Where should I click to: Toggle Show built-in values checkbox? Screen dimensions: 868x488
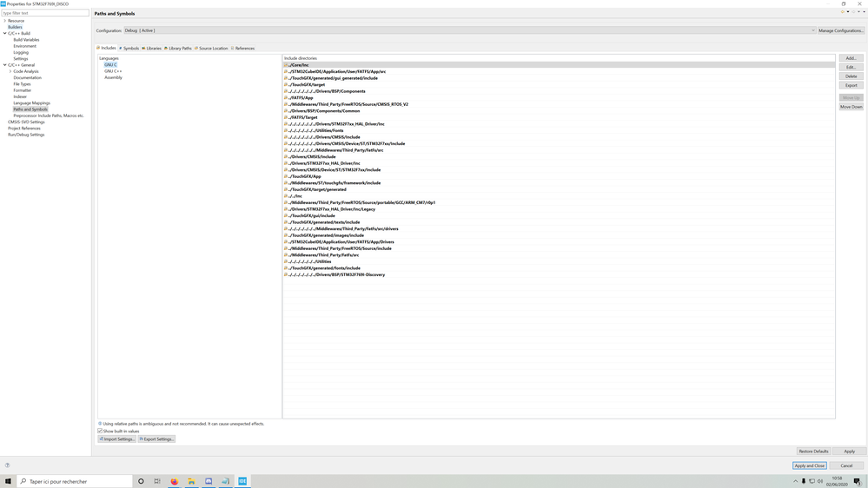[x=100, y=431]
